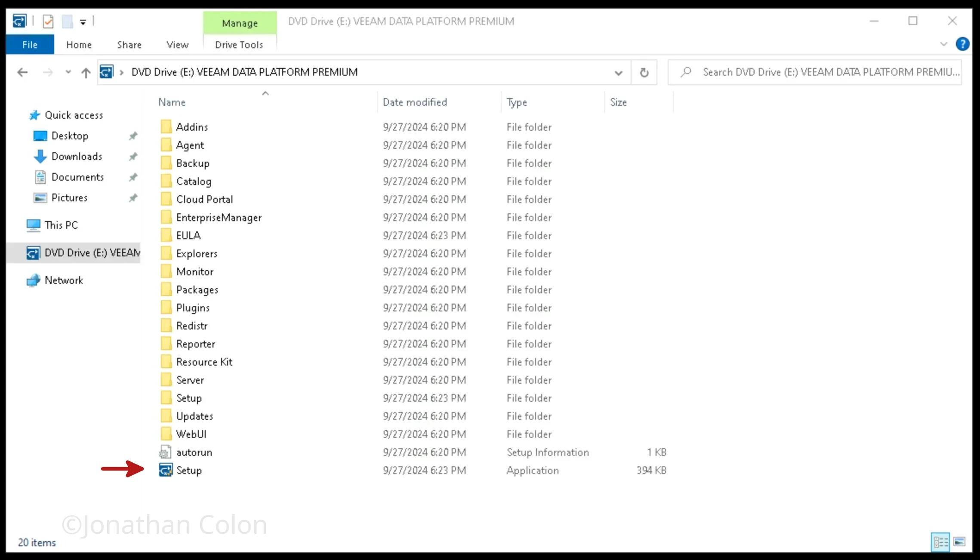
Task: Select This PC in navigation pane
Action: pos(52,225)
